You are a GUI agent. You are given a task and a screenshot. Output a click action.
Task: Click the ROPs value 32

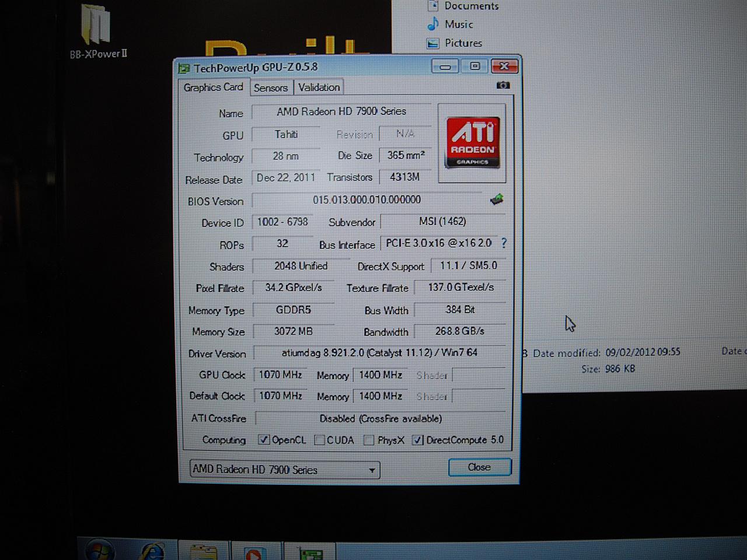[282, 244]
